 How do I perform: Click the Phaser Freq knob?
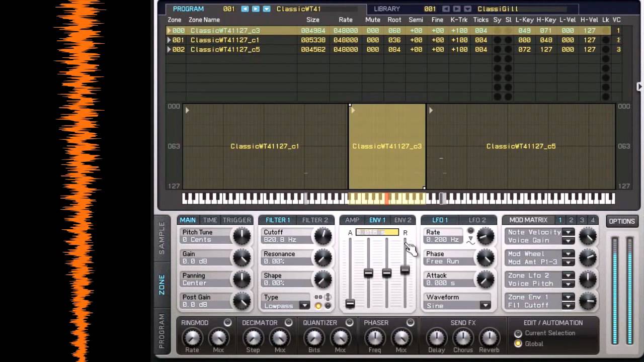[x=375, y=337]
